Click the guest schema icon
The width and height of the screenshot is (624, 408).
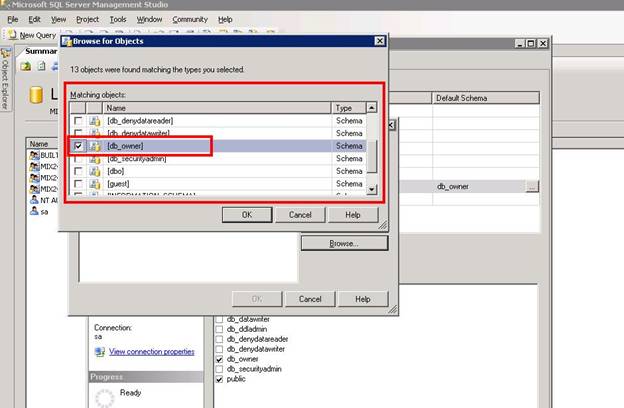[94, 184]
